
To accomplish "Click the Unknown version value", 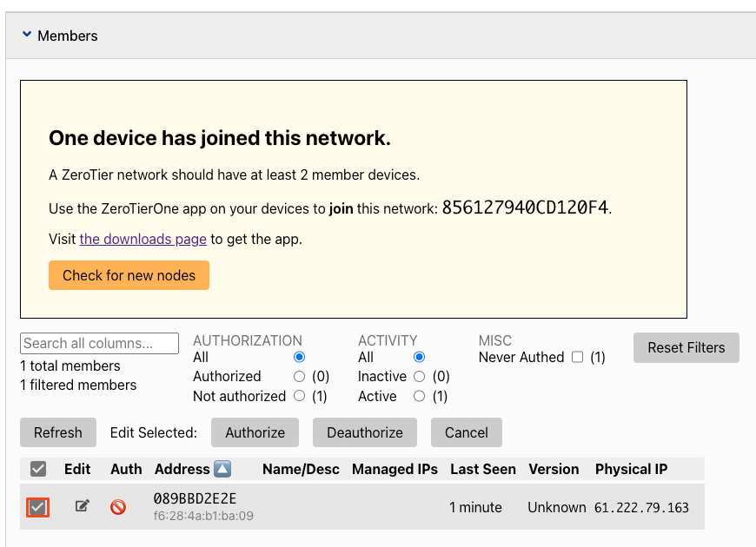I will [557, 507].
